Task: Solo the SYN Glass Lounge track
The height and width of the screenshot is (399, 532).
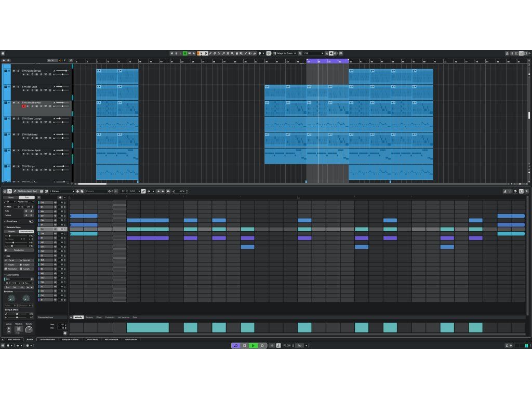Action: click(18, 118)
